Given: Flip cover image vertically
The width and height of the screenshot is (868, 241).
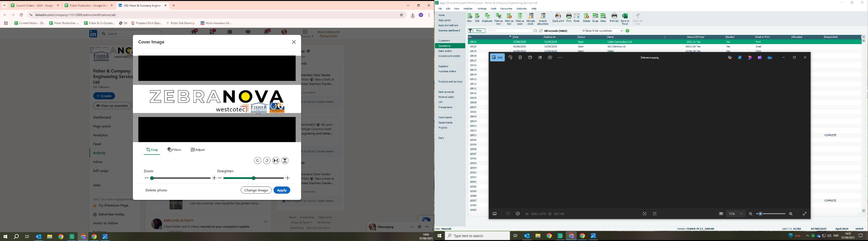Looking at the screenshot, I should point(285,161).
